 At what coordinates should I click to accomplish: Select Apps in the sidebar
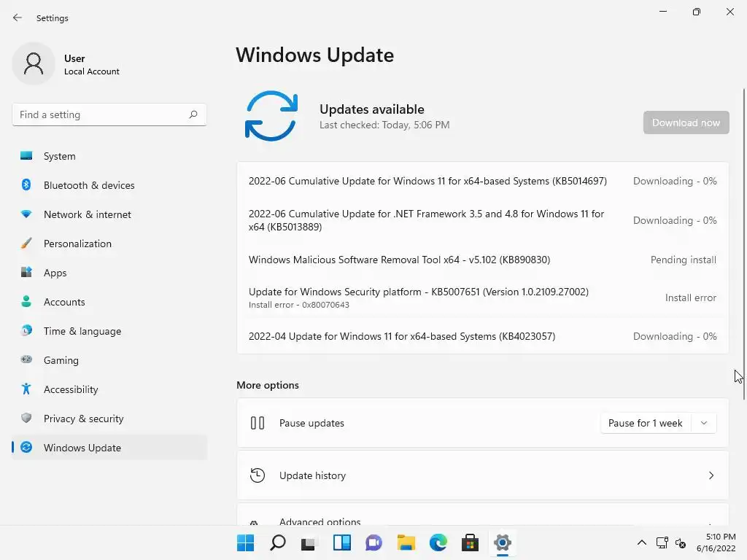[109, 273]
